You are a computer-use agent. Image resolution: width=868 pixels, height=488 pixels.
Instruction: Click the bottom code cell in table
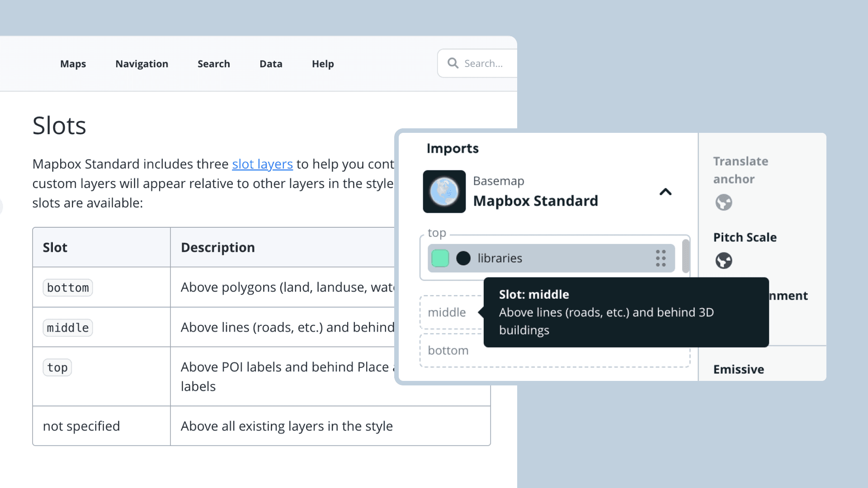coord(68,288)
